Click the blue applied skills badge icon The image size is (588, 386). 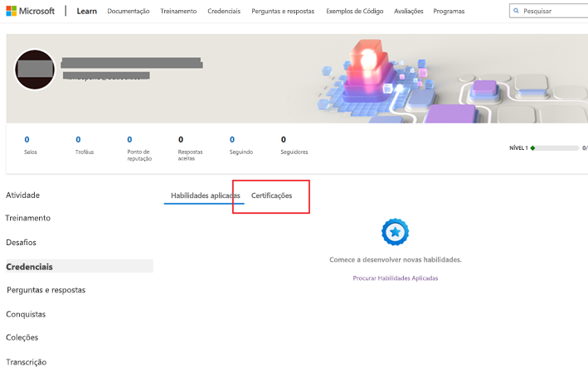(395, 232)
